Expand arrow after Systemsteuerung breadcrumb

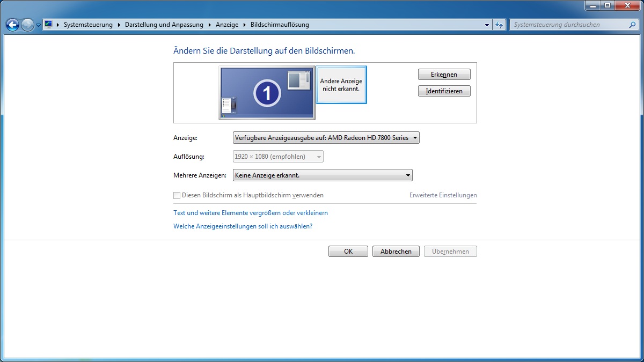[119, 25]
